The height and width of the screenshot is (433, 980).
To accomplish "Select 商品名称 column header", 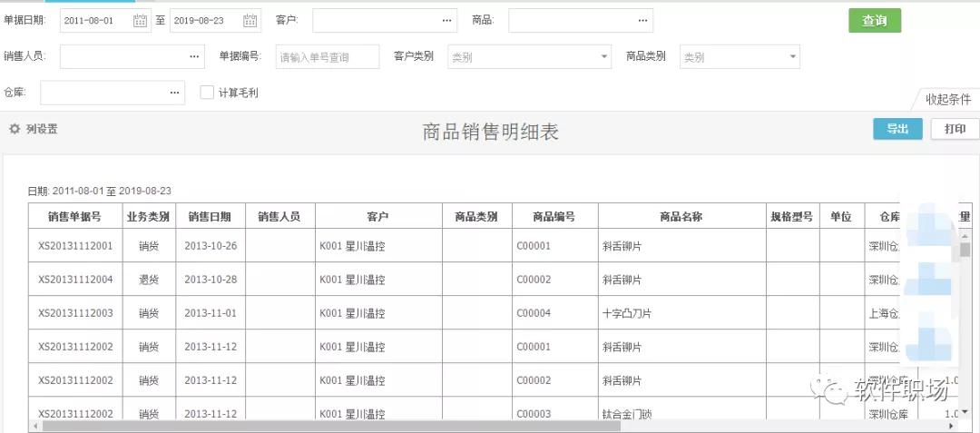I will pyautogui.click(x=681, y=216).
